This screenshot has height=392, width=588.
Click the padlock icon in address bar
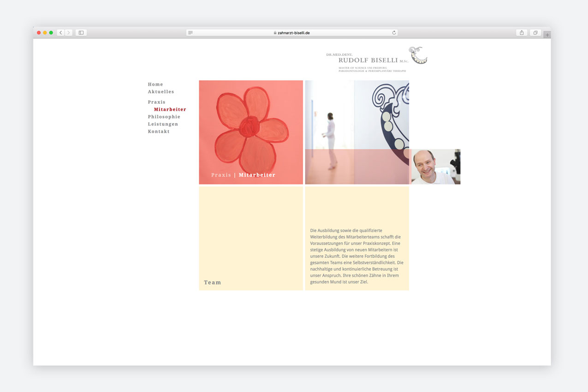[275, 33]
